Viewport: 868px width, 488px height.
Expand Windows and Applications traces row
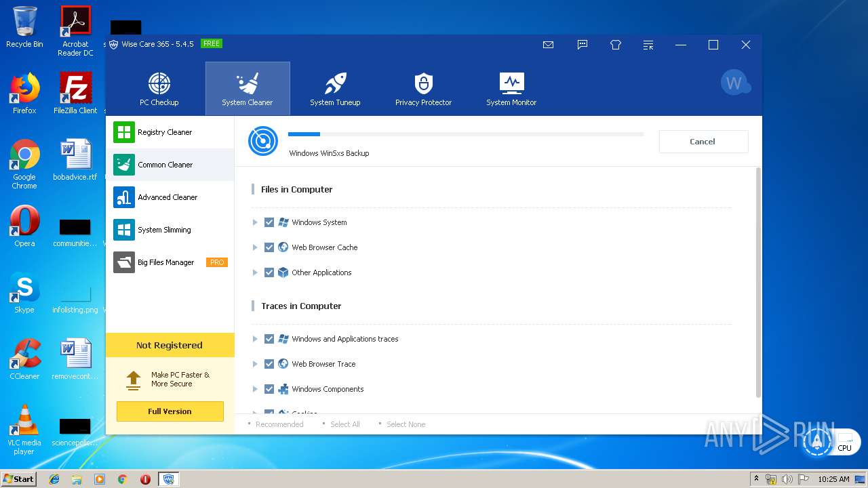tap(255, 339)
